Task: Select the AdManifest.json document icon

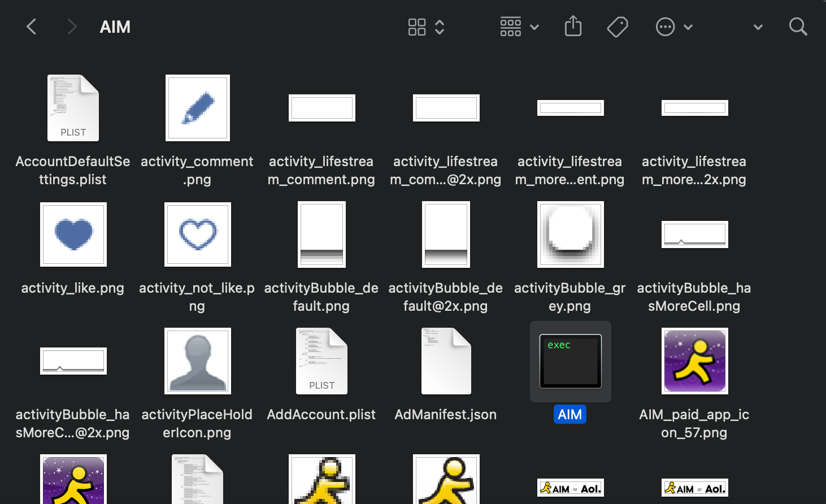Action: 446,361
